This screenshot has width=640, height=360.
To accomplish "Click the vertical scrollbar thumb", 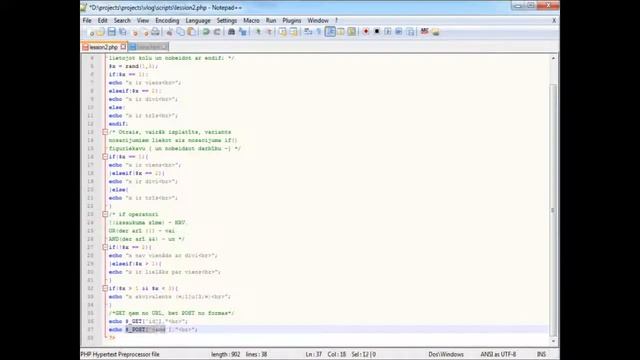I will (x=553, y=210).
